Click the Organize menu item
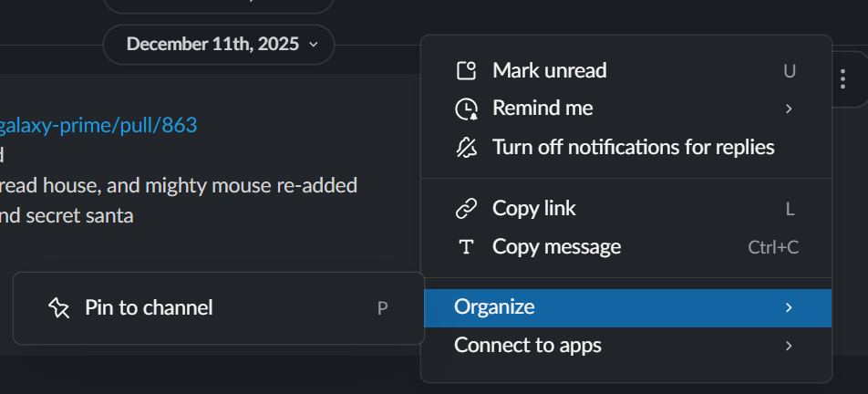 494,308
